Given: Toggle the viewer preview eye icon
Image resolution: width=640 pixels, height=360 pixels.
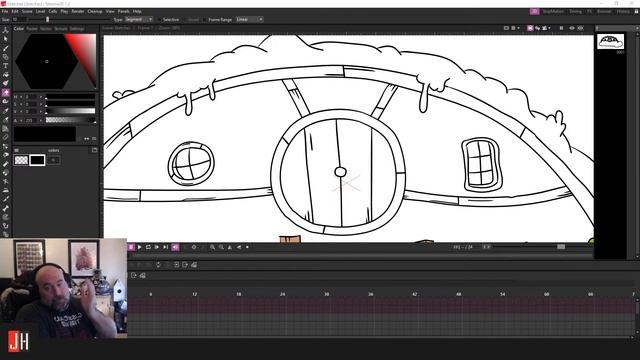Looking at the screenshot, I should pos(572,28).
